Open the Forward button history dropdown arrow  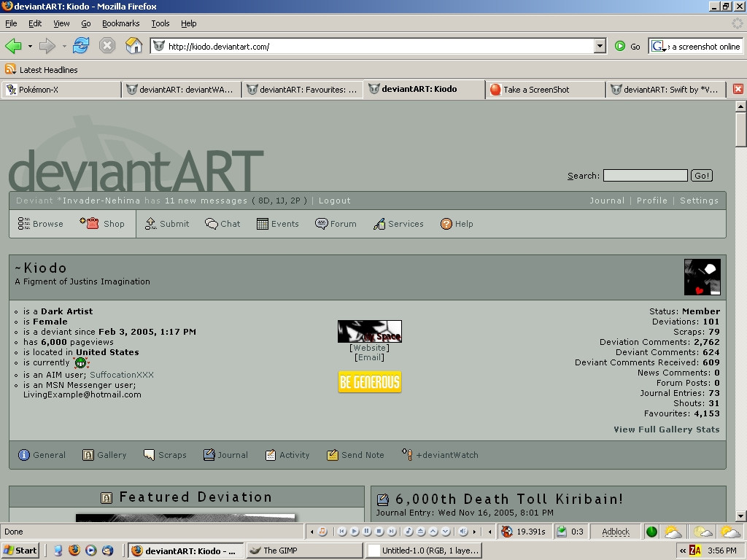pos(64,46)
